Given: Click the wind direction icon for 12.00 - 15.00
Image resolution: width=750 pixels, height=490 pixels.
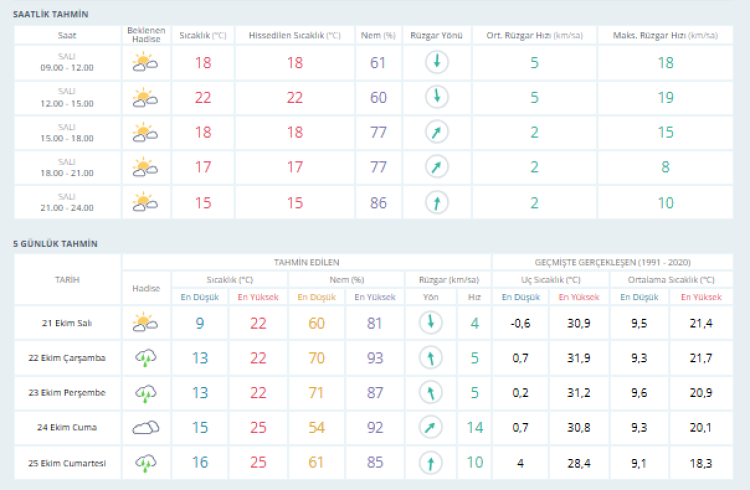Looking at the screenshot, I should [436, 97].
